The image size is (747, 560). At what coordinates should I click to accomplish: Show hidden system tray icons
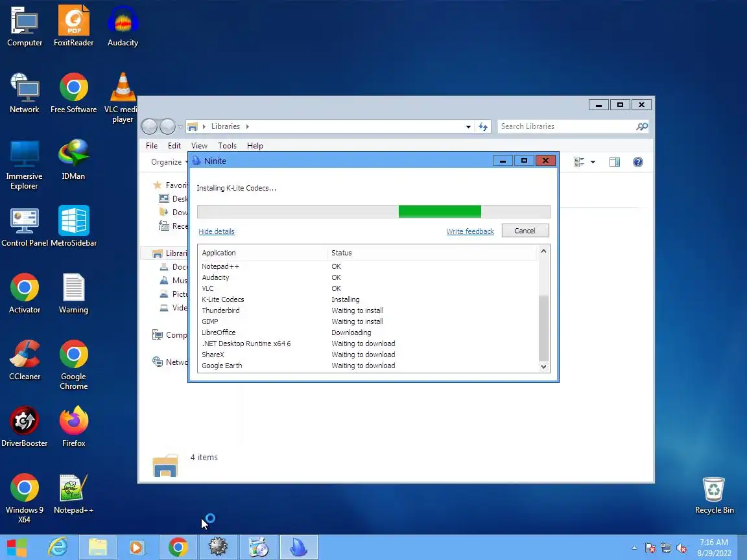(x=634, y=548)
